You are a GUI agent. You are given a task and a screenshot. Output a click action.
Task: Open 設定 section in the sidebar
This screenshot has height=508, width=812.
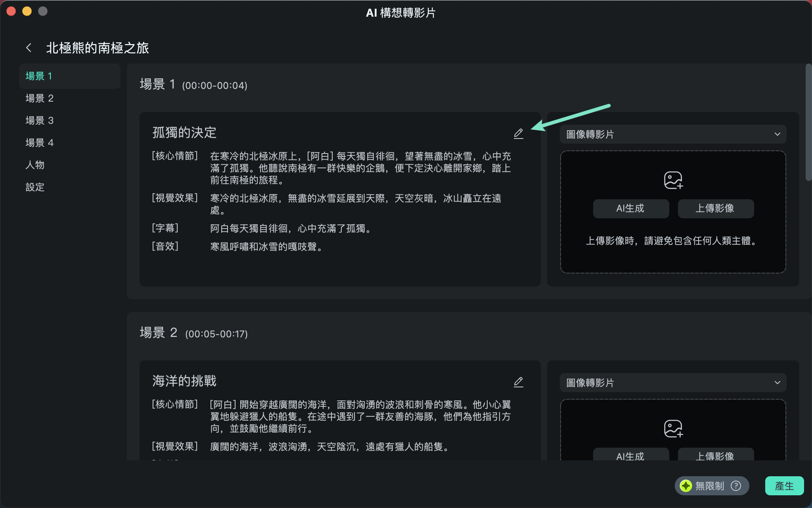35,187
